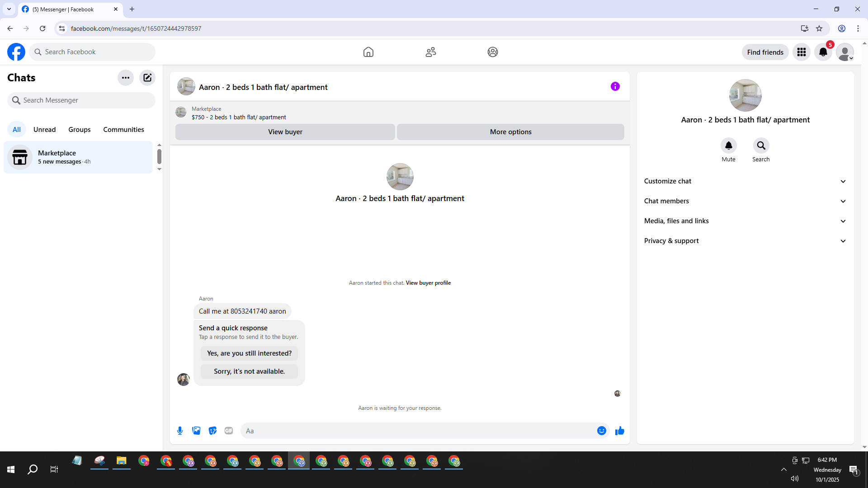Click the browser address bar URL

136,28
